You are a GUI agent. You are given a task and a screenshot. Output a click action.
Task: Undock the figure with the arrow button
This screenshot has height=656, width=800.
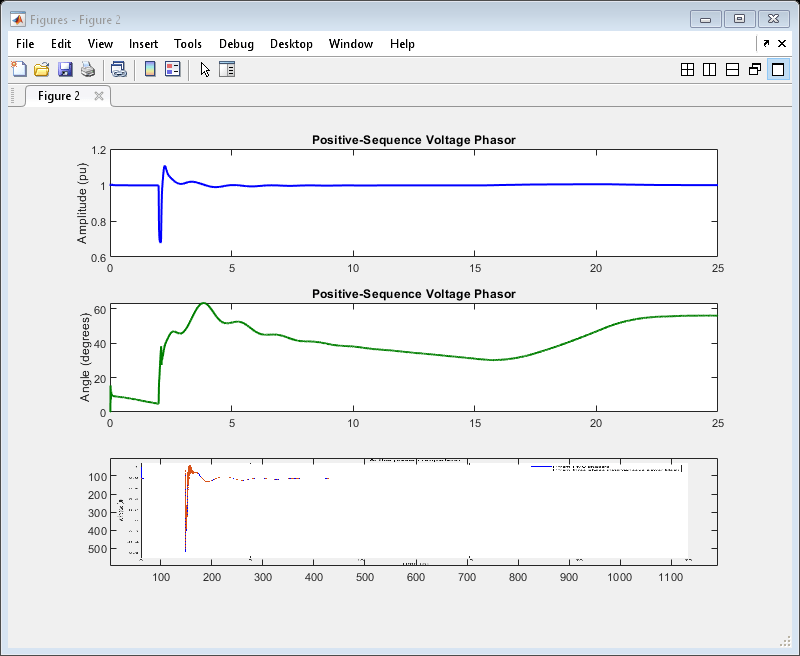766,44
